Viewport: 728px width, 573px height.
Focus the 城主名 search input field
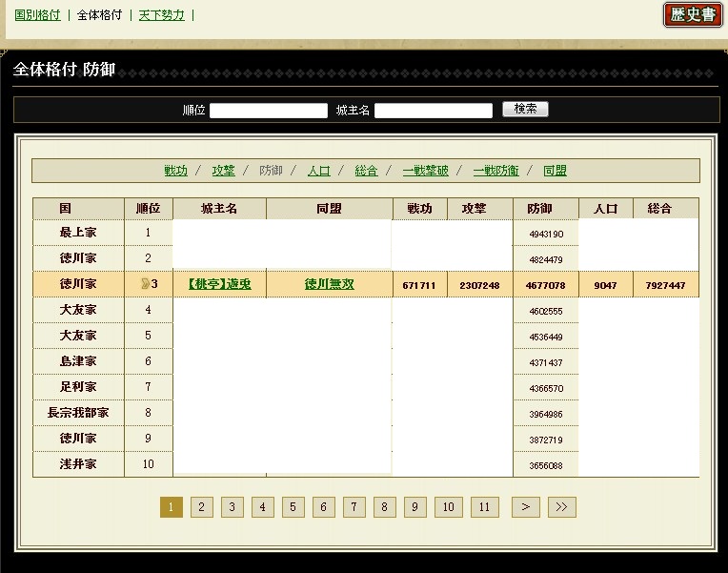[x=434, y=111]
